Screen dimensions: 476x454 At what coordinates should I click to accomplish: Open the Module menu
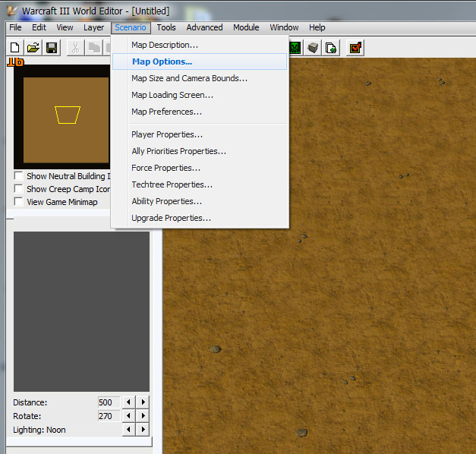click(246, 27)
